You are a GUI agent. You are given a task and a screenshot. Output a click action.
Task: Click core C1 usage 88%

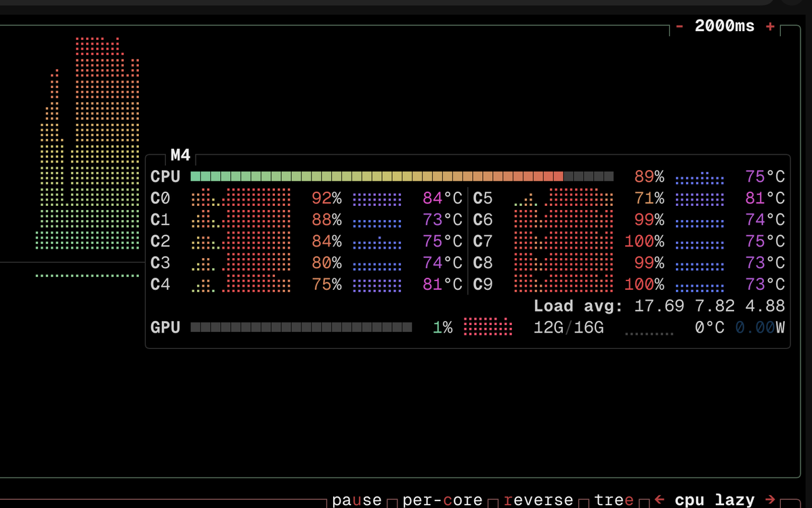326,219
